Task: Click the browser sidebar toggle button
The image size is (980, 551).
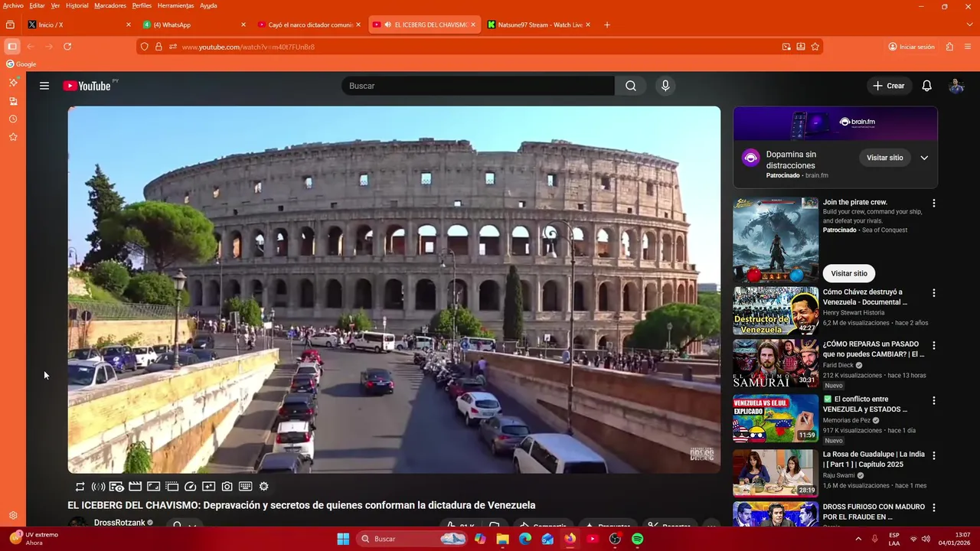Action: (x=12, y=47)
